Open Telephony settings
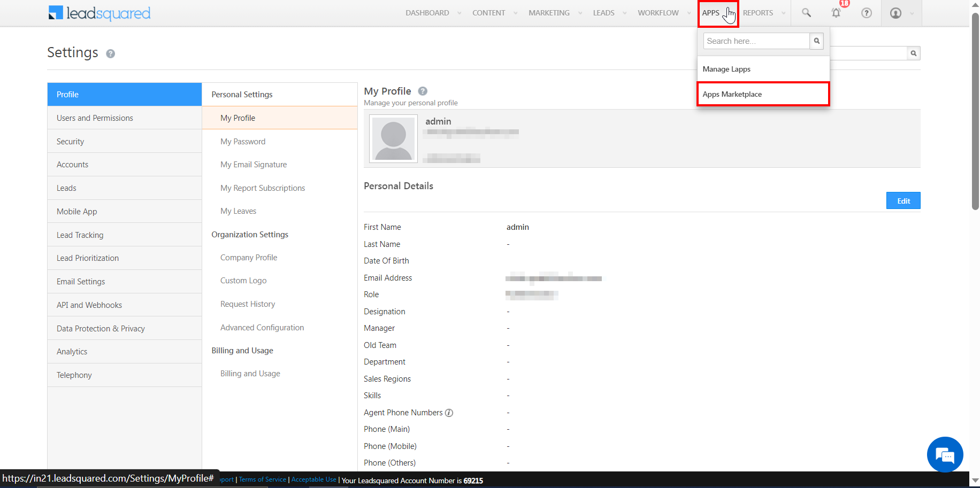Image resolution: width=980 pixels, height=488 pixels. pyautogui.click(x=125, y=375)
